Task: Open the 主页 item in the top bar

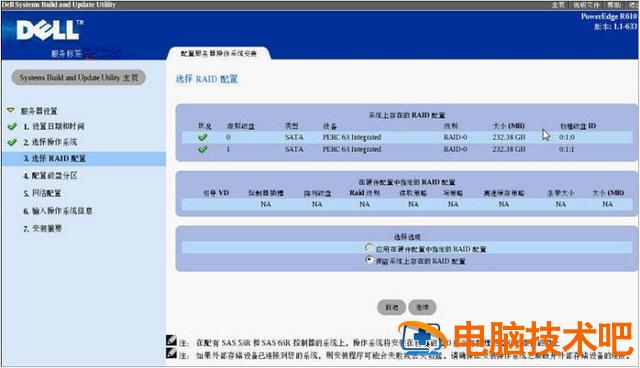Action: [x=558, y=5]
